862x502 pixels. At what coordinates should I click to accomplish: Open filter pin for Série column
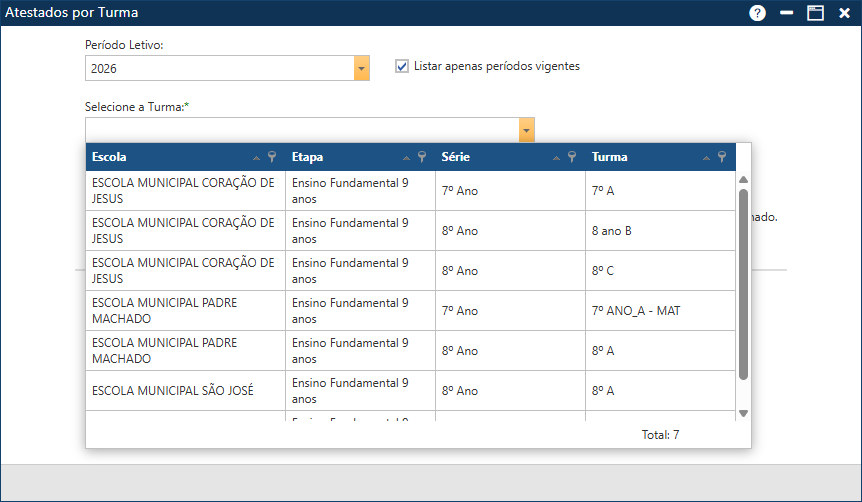(x=572, y=157)
